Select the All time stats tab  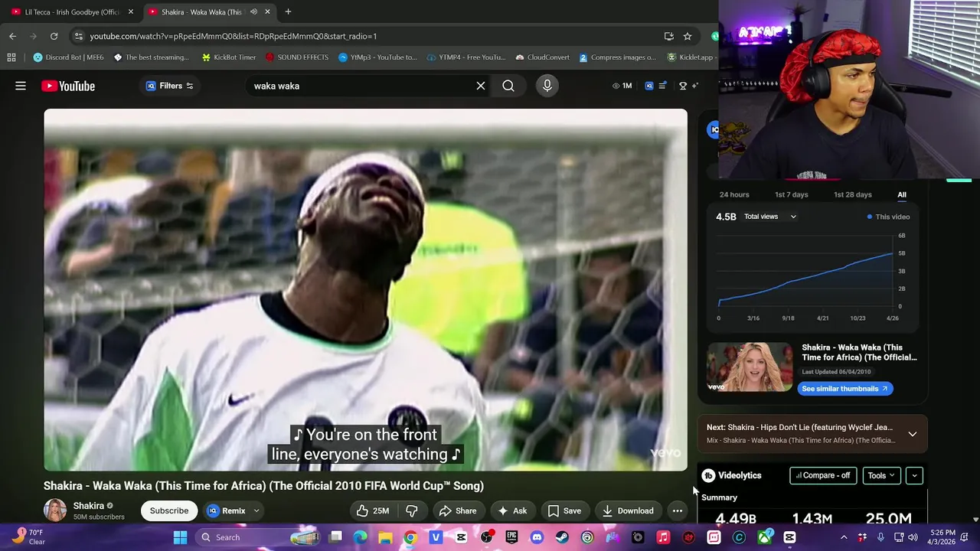pos(902,195)
